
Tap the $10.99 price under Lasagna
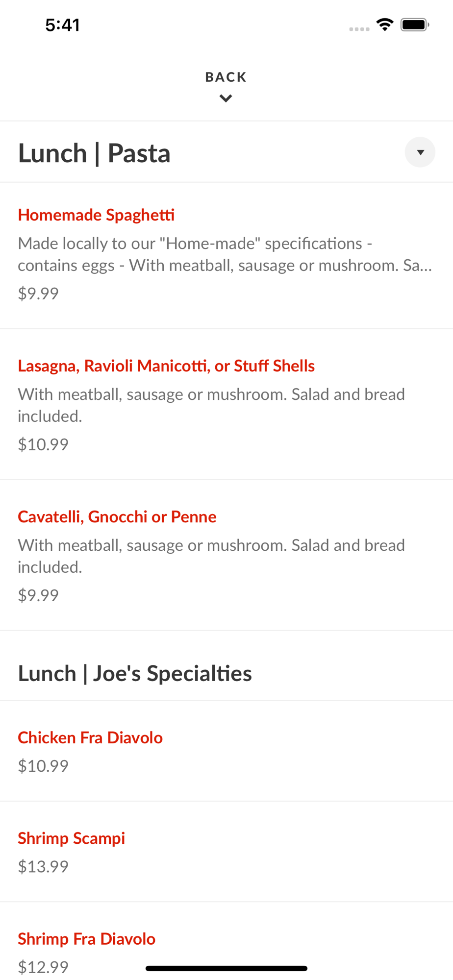click(x=43, y=444)
